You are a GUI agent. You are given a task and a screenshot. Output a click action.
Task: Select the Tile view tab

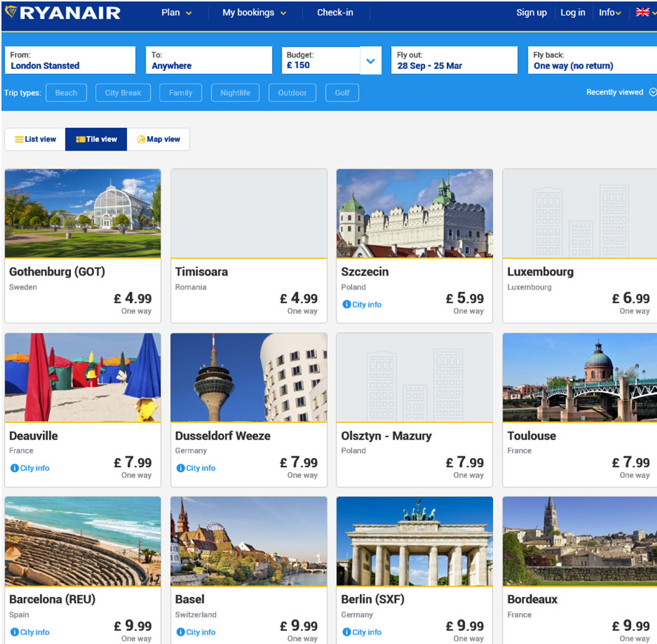pos(96,140)
